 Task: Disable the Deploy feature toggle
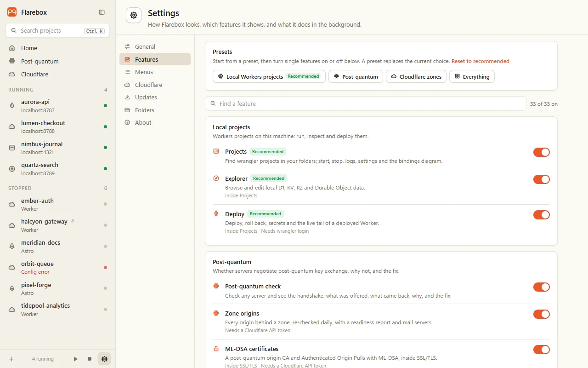click(542, 215)
